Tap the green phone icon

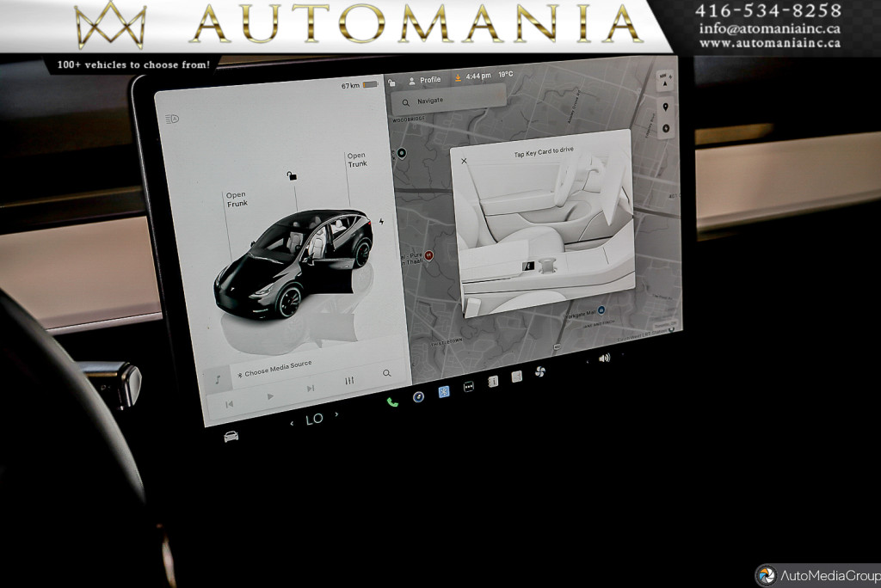click(x=392, y=401)
